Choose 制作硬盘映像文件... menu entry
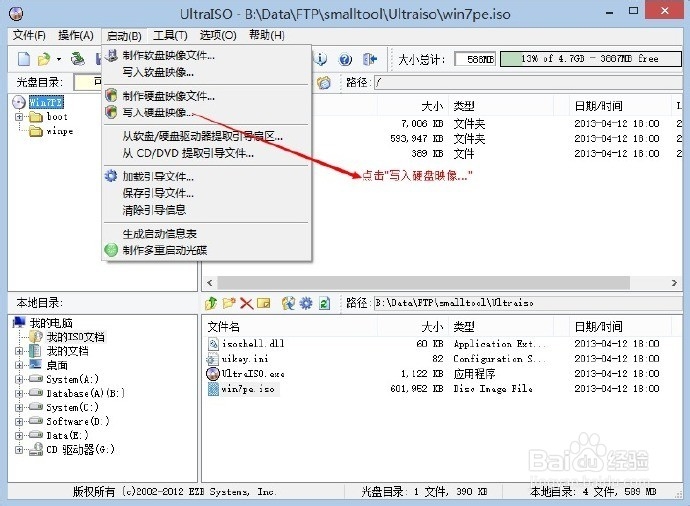 coord(207,96)
